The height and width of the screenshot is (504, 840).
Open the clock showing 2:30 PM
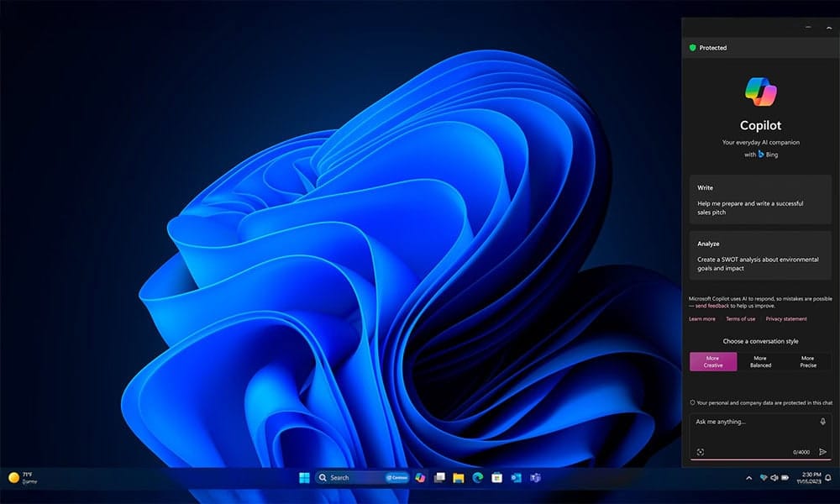809,478
